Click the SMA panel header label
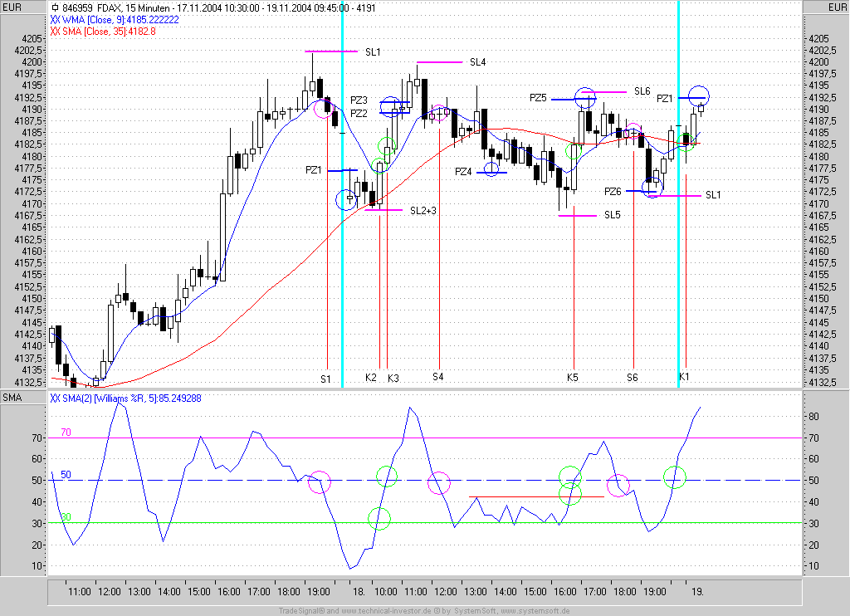The width and height of the screenshot is (850, 616). [12, 398]
